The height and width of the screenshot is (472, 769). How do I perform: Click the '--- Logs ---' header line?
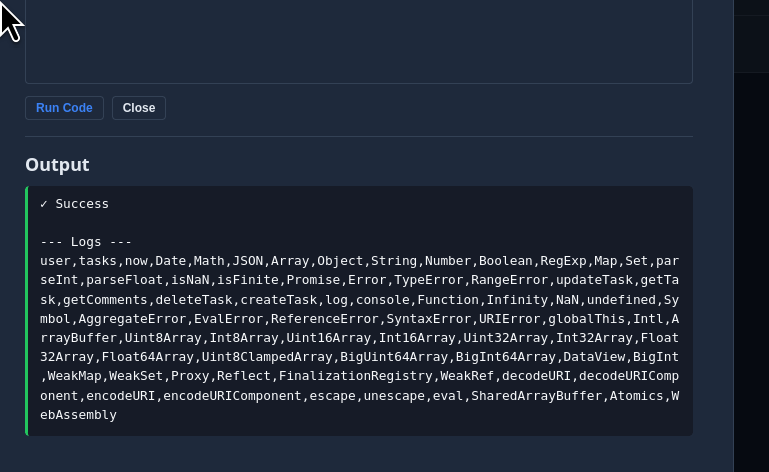click(86, 242)
